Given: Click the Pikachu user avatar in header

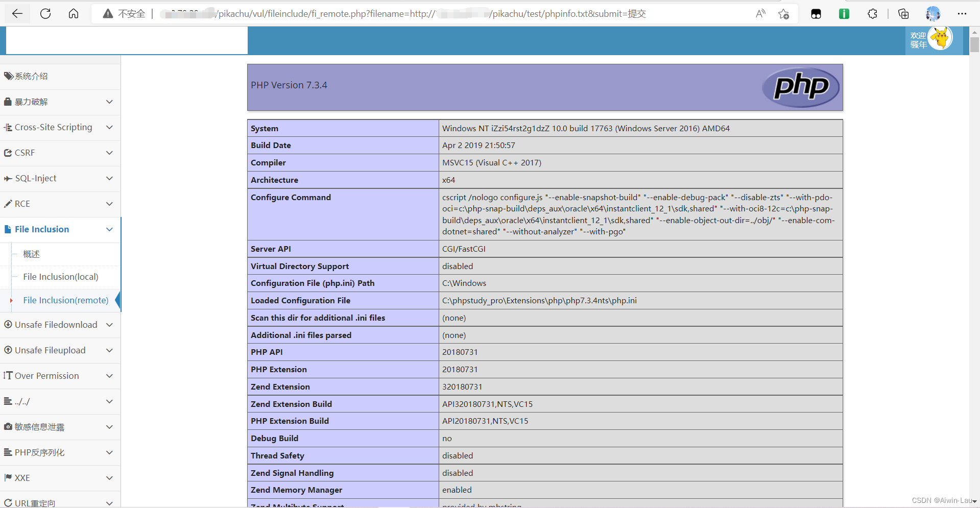Looking at the screenshot, I should 940,39.
